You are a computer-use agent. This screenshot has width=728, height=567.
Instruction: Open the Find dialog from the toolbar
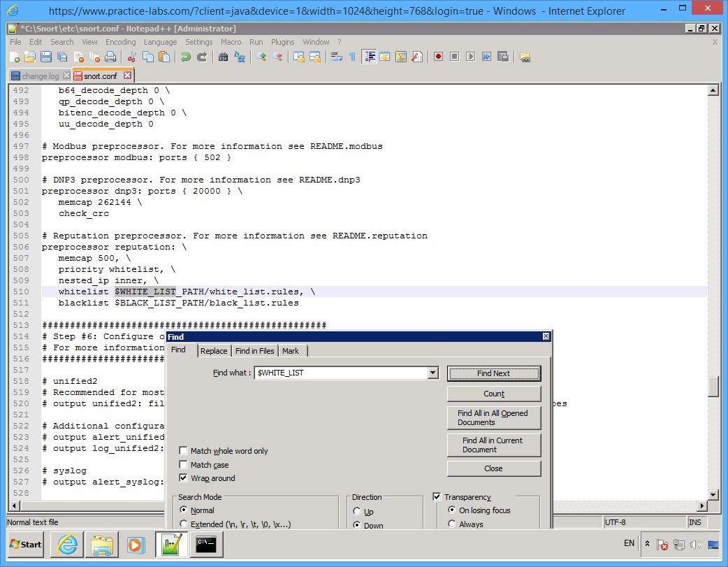[x=222, y=57]
